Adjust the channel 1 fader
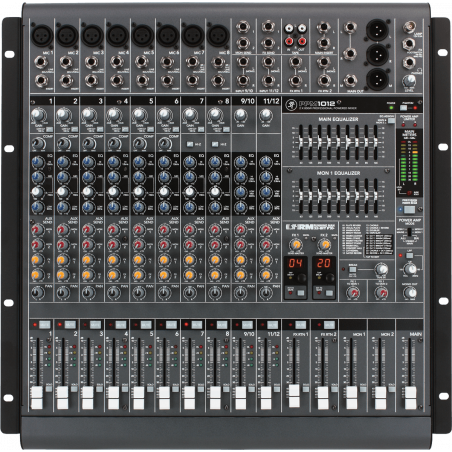This screenshot has height=452, width=452. pyautogui.click(x=37, y=398)
